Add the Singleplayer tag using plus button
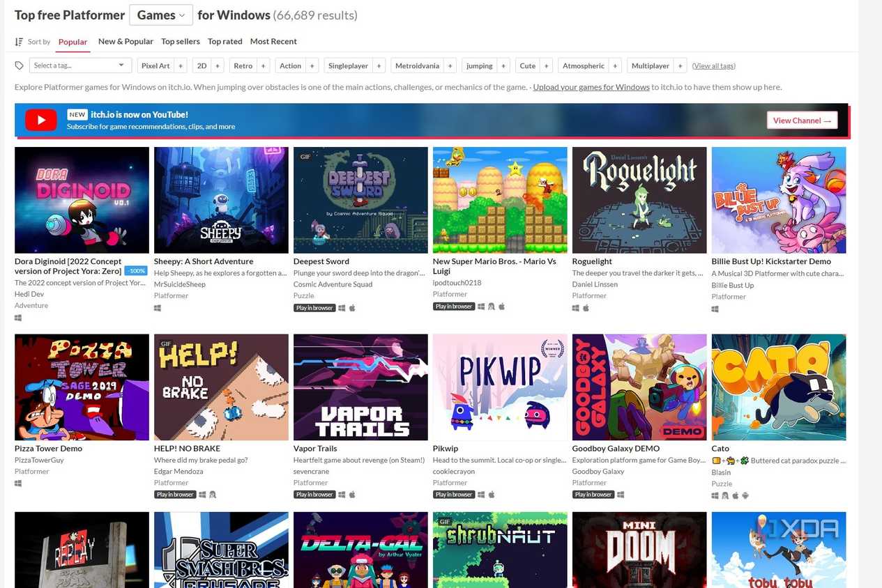Viewport: 882px width, 588px height. [379, 65]
